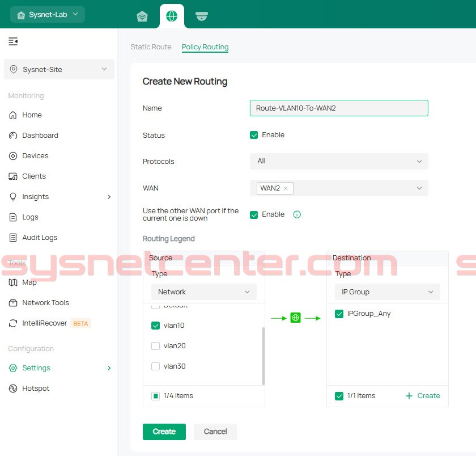Expand the Source Type Network dropdown
Image resolution: width=476 pixels, height=456 pixels.
pos(203,292)
